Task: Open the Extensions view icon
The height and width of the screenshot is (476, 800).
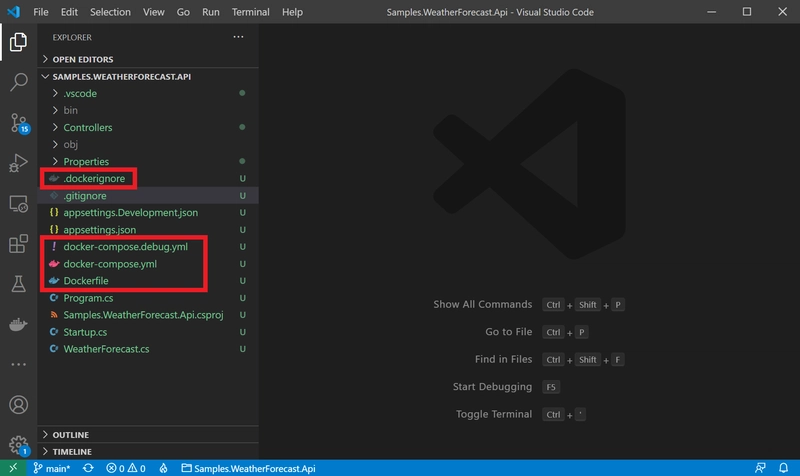Action: pyautogui.click(x=18, y=243)
